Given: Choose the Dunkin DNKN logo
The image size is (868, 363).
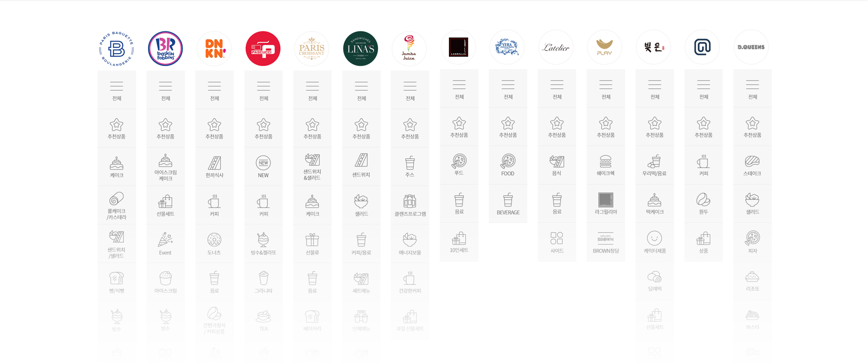Looking at the screenshot, I should point(215,49).
